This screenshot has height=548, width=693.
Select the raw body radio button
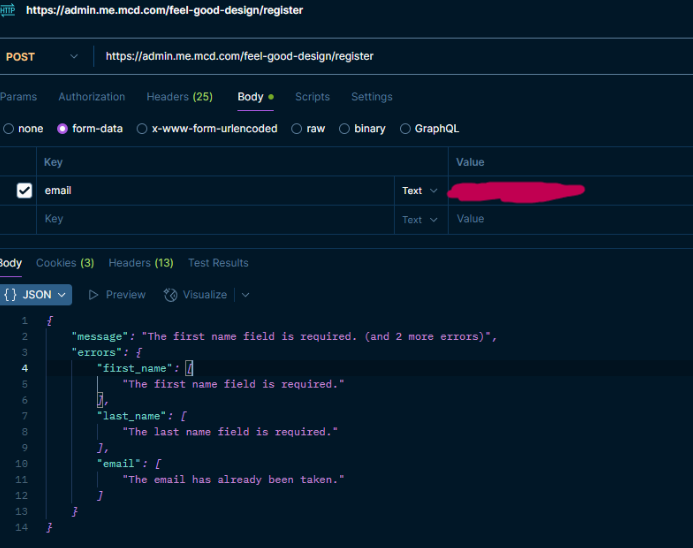[297, 129]
